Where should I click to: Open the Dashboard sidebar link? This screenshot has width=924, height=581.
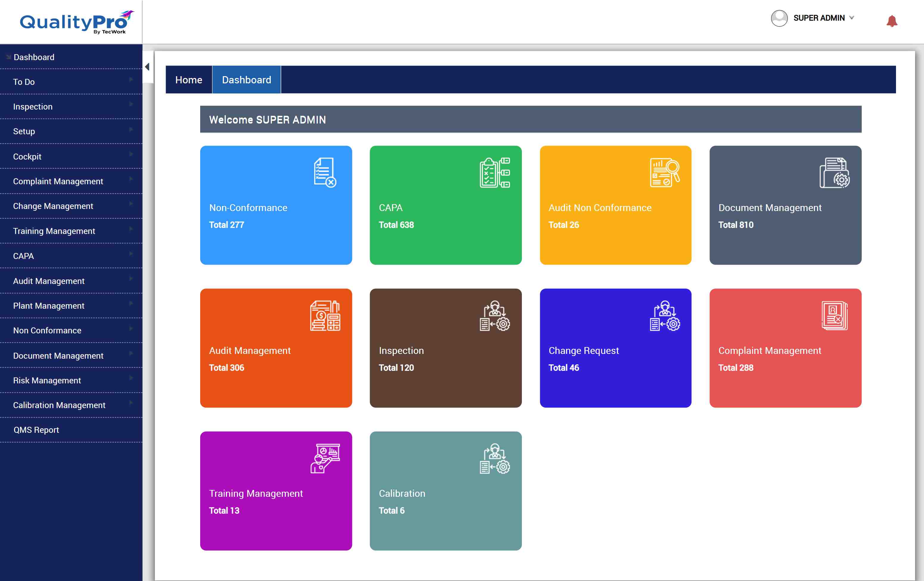click(34, 57)
